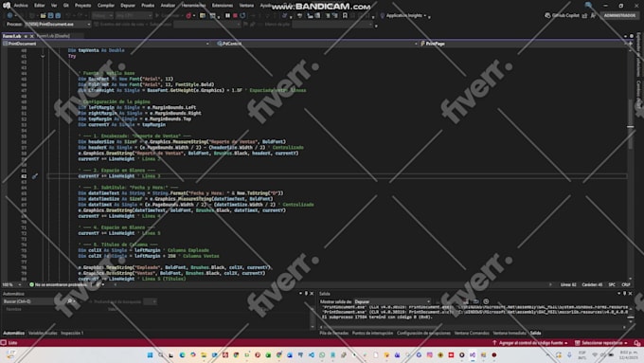Switch to the Ventana Inmediato tab

point(510,333)
